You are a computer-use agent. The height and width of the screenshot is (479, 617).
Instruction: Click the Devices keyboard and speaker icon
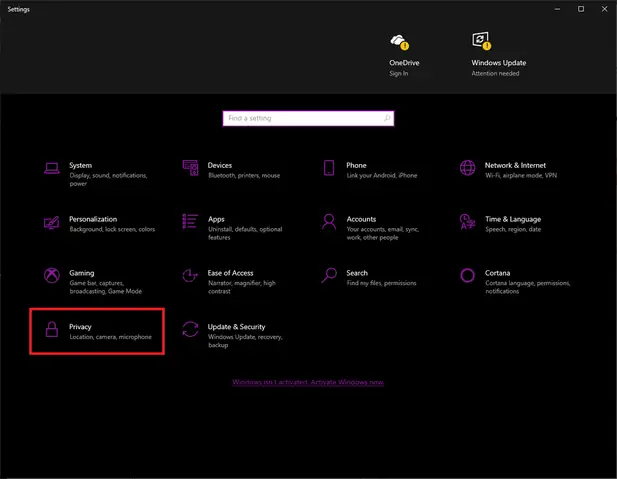(x=190, y=168)
